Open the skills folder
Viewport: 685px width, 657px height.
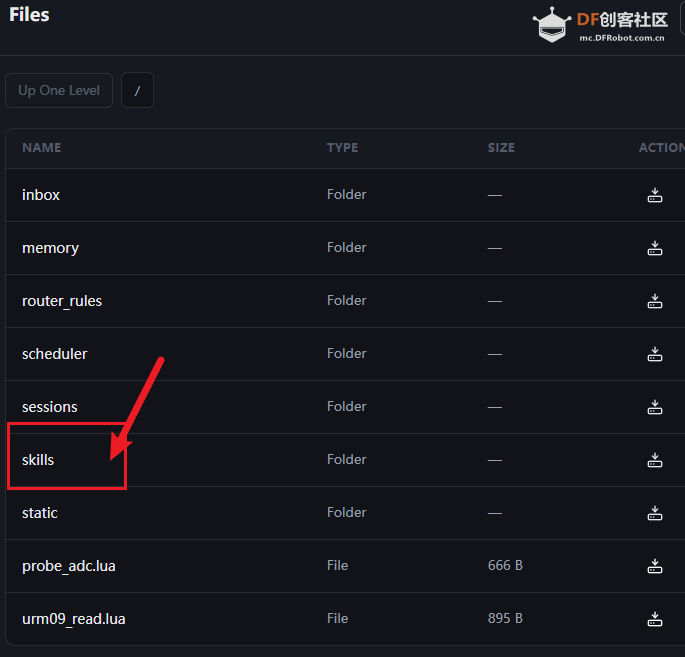(38, 460)
